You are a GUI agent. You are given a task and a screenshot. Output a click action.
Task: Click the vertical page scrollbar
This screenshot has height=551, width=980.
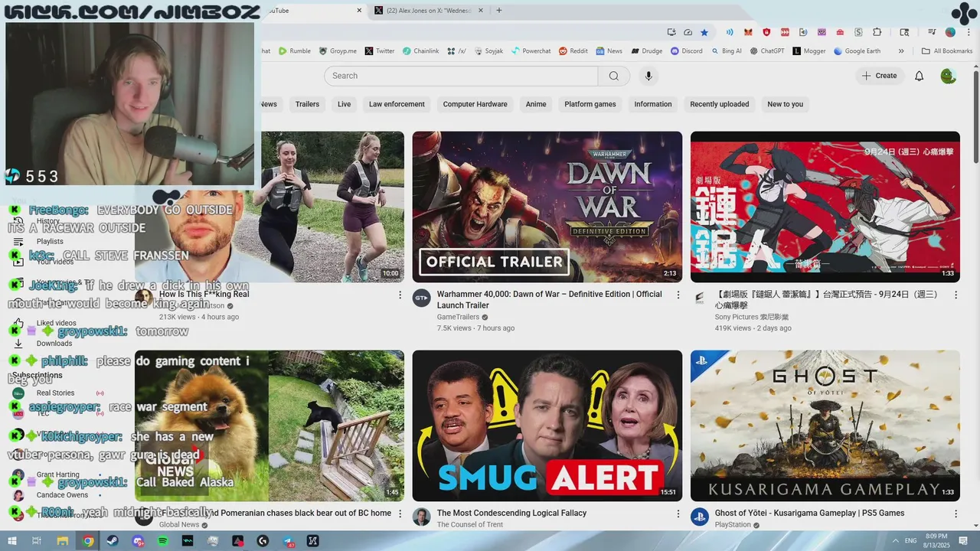[x=975, y=115]
